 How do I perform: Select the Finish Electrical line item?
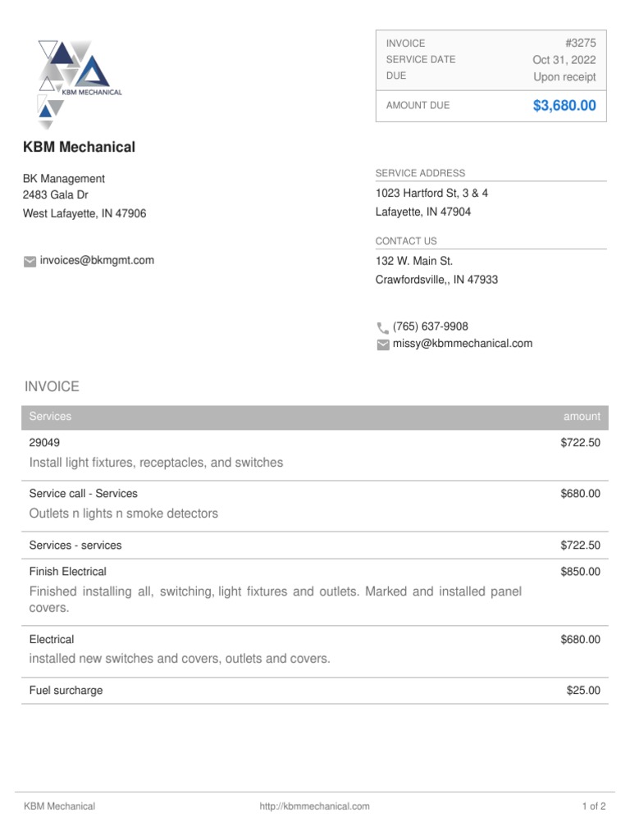(x=68, y=572)
